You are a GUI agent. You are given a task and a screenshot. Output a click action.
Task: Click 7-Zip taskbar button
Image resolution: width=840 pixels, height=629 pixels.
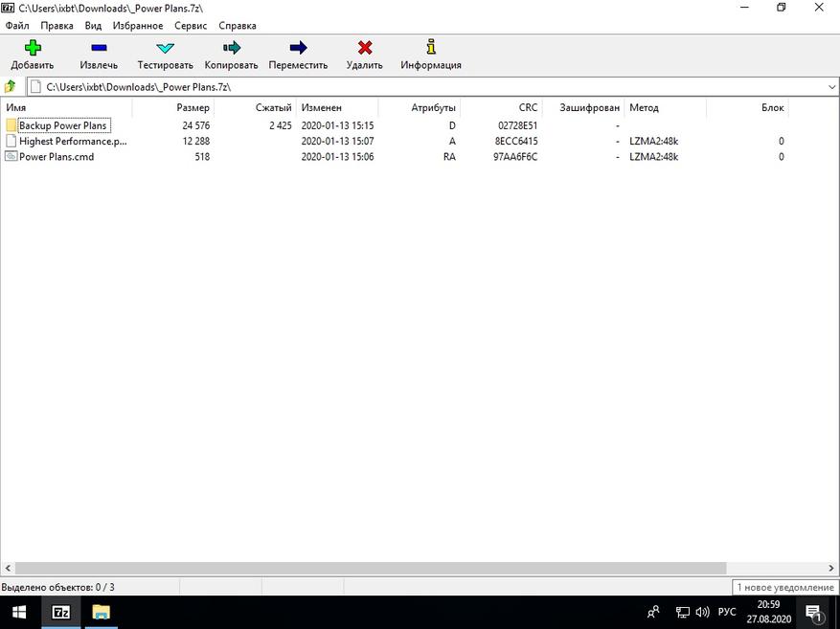click(x=61, y=612)
